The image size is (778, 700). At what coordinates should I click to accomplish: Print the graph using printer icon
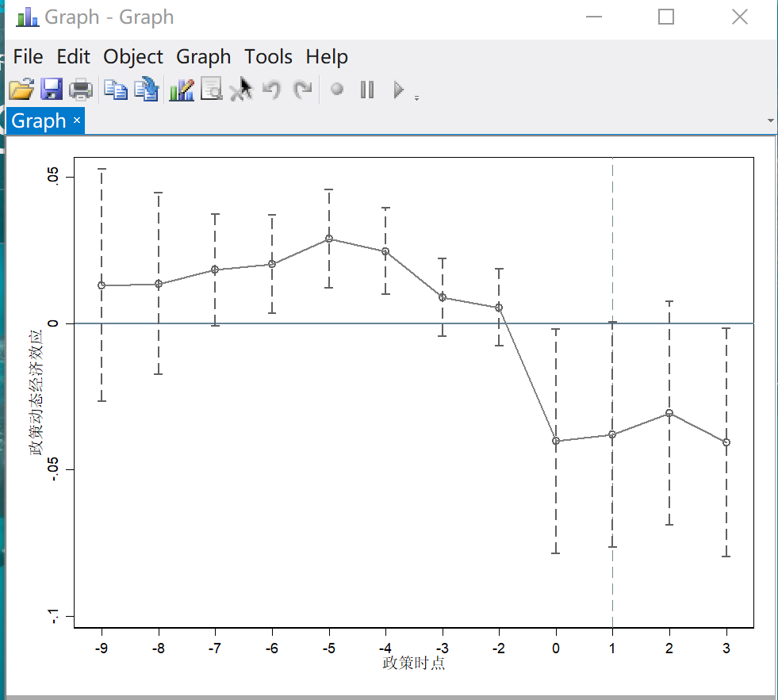click(x=81, y=90)
